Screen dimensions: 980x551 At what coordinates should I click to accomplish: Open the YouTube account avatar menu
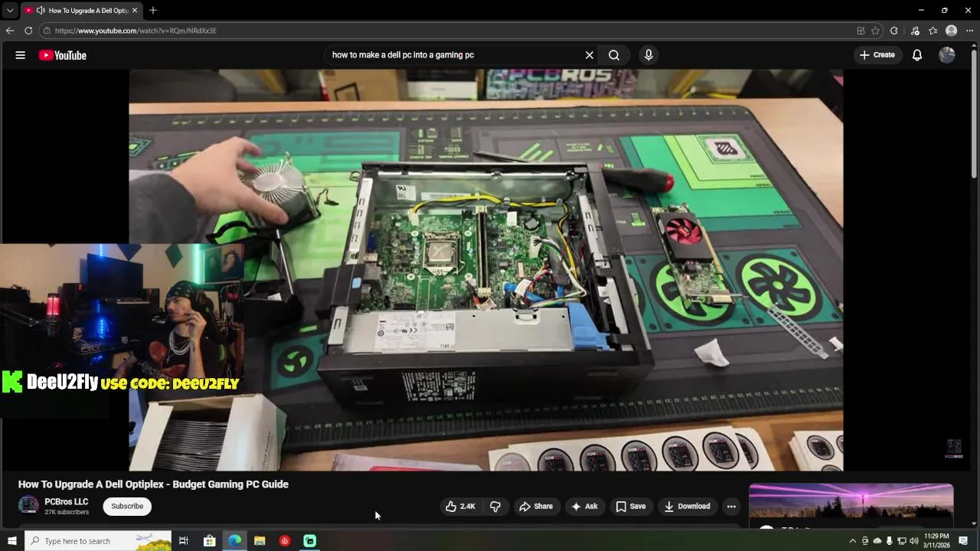tap(947, 55)
